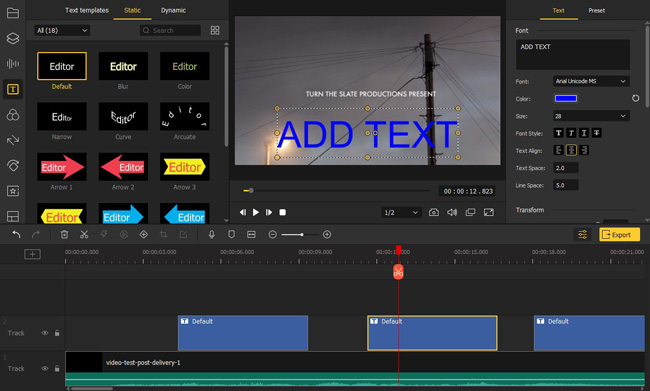650x391 pixels.
Task: Split clip with scissors toolbar icon
Action: [x=84, y=235]
